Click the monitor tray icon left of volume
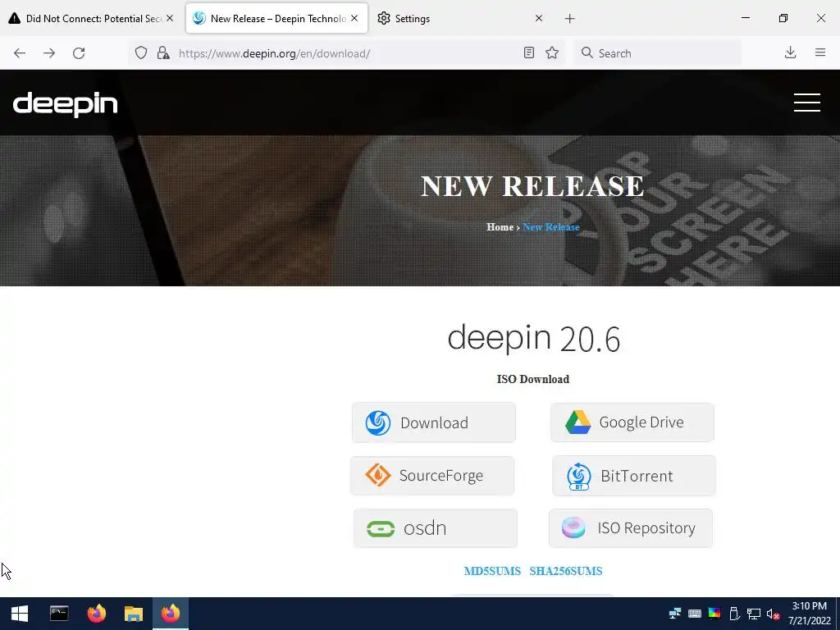Image resolution: width=840 pixels, height=630 pixels. [x=754, y=614]
